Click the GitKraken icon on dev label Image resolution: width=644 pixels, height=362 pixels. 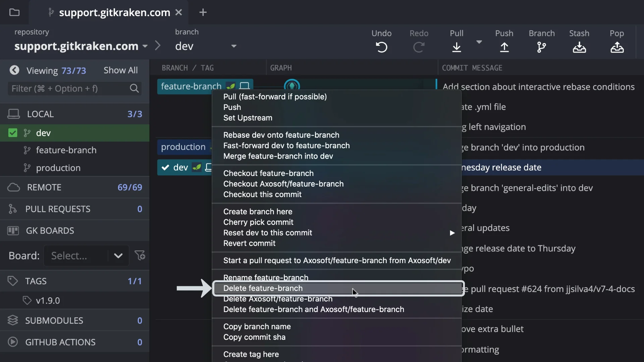(197, 167)
